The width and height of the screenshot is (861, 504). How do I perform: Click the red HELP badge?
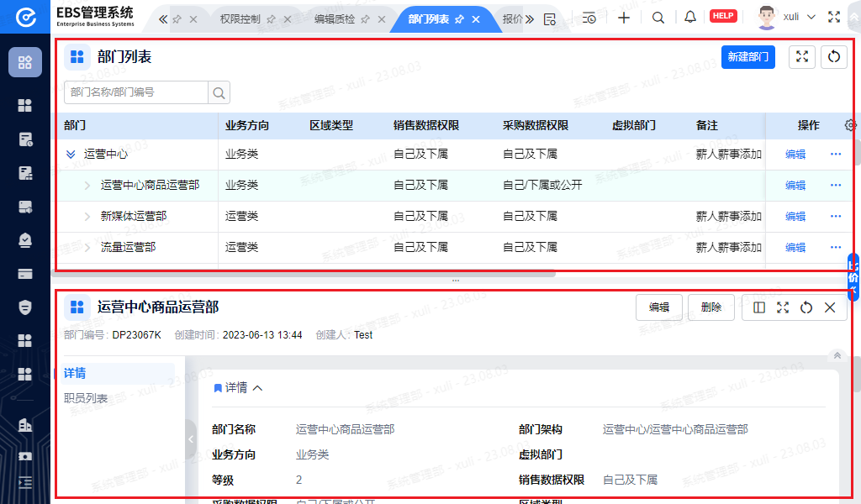point(723,17)
